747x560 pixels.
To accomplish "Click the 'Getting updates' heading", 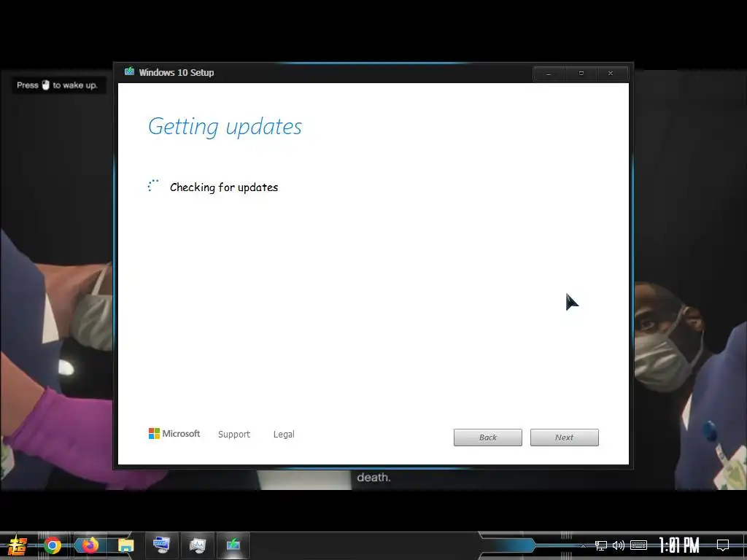I will 225,127.
